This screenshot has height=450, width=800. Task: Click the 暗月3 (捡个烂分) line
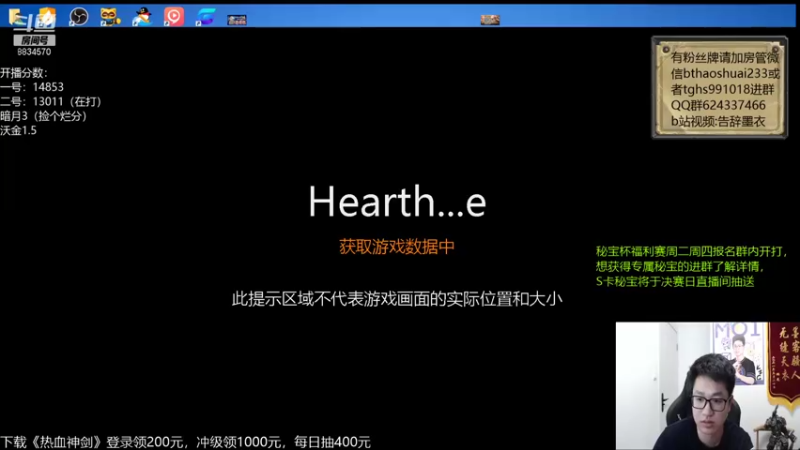click(x=44, y=116)
